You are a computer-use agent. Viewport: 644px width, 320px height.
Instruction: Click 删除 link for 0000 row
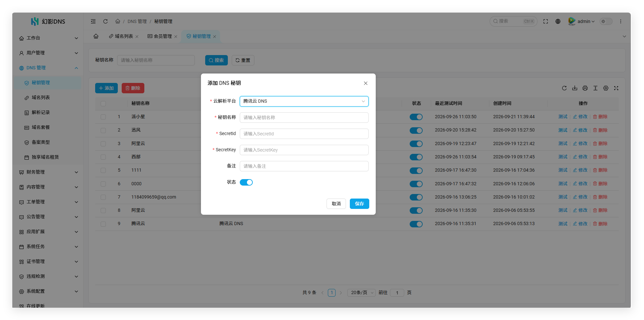point(600,184)
